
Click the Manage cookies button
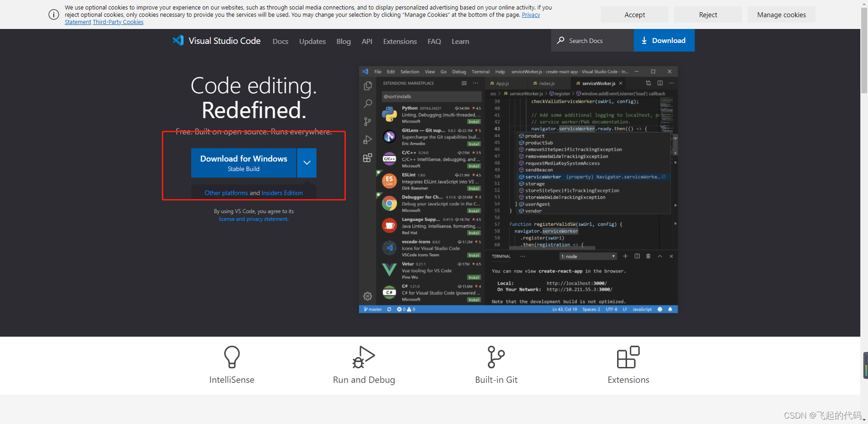pos(782,14)
